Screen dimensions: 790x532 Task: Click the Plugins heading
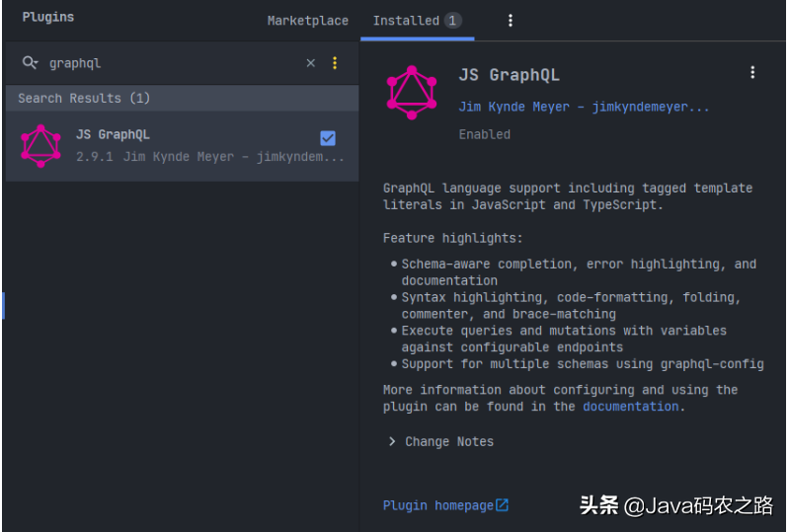[x=47, y=17]
